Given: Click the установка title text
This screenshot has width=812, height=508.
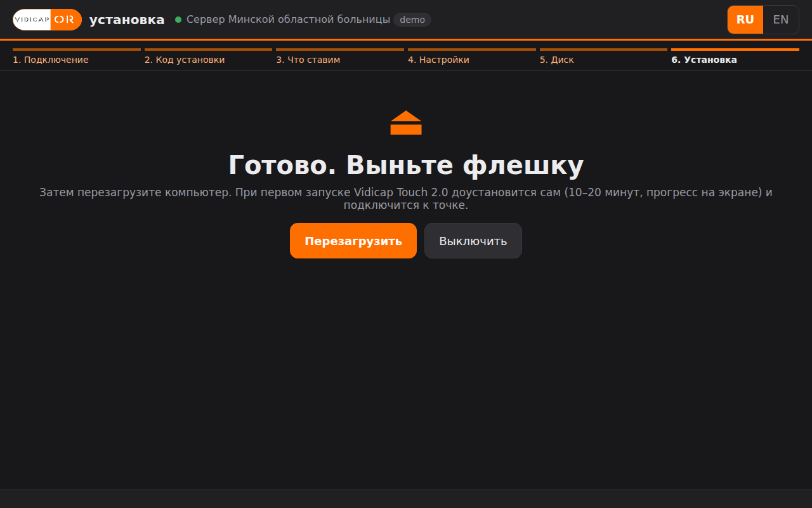Looking at the screenshot, I should [127, 20].
